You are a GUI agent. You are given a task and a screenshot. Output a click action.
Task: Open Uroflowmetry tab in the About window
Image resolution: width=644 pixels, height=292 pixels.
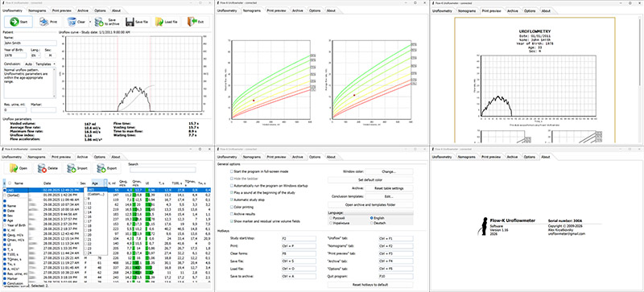442,157
